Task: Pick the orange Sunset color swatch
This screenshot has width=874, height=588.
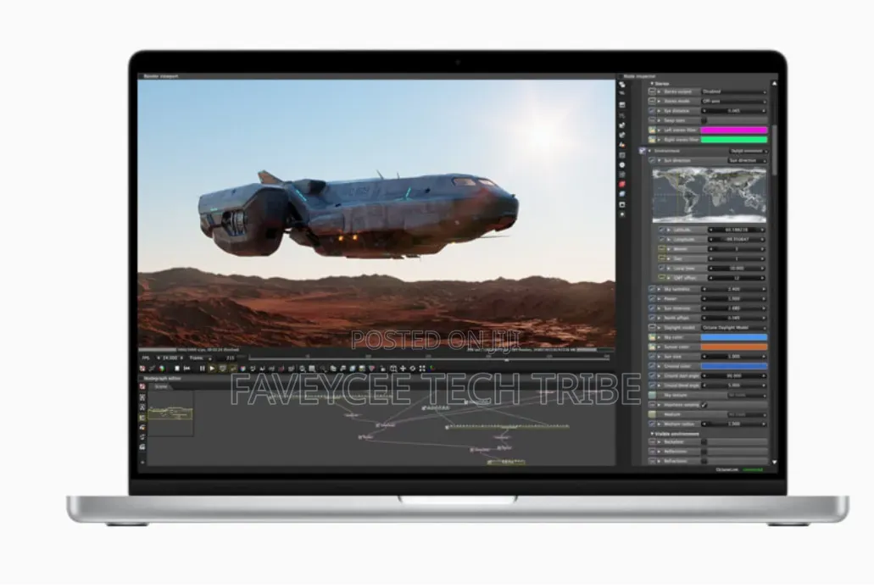Action: [733, 347]
